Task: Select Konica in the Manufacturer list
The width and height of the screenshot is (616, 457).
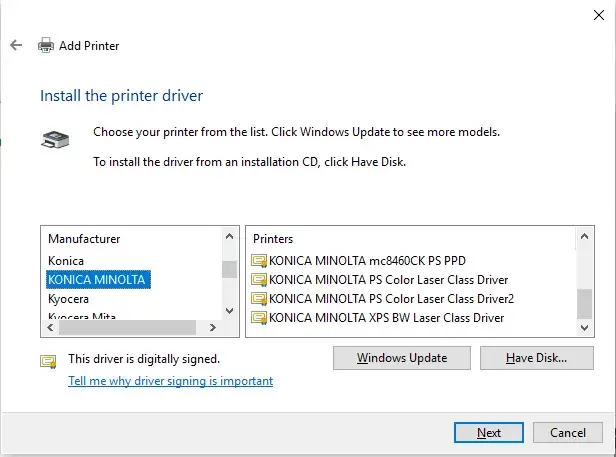Action: point(66,261)
